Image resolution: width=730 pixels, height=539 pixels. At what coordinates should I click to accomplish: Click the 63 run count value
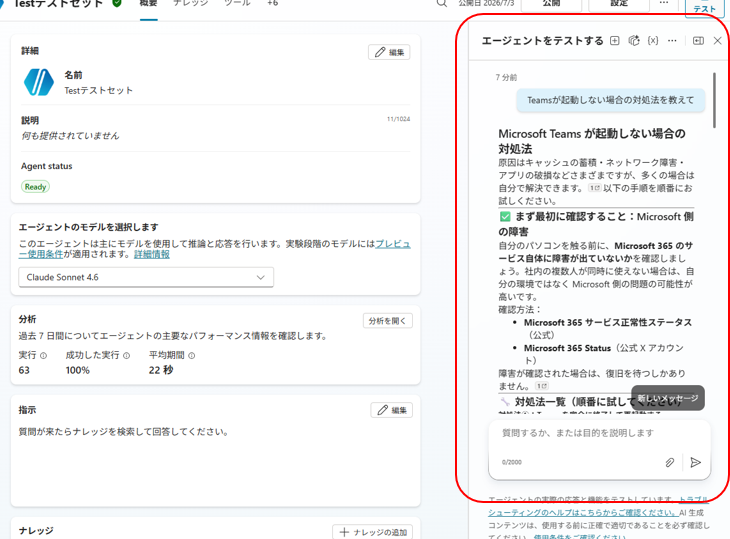[24, 371]
